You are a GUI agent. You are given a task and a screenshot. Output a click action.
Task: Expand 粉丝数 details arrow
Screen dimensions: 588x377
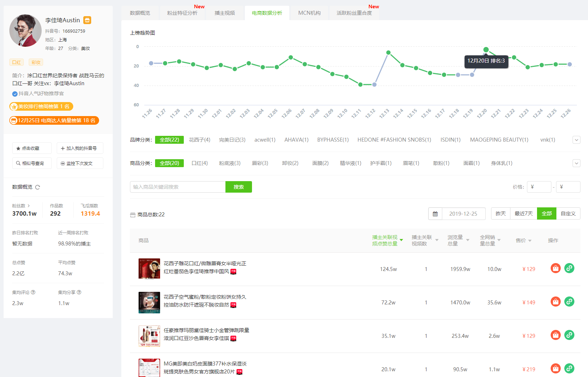29,206
